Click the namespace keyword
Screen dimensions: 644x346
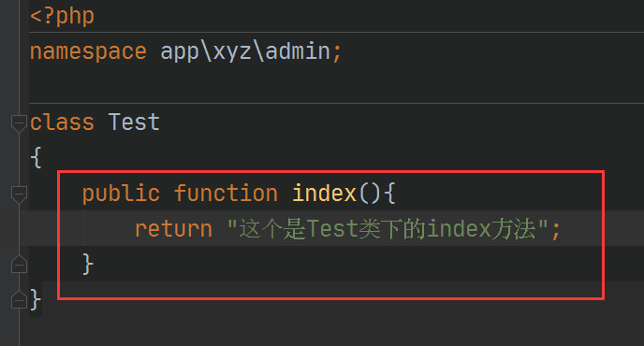click(88, 51)
